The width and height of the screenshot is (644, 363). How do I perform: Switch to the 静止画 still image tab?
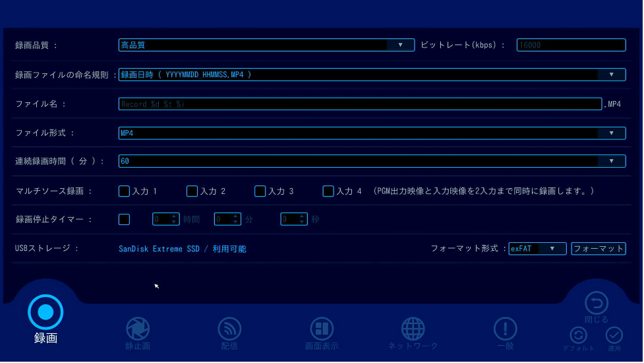(138, 333)
